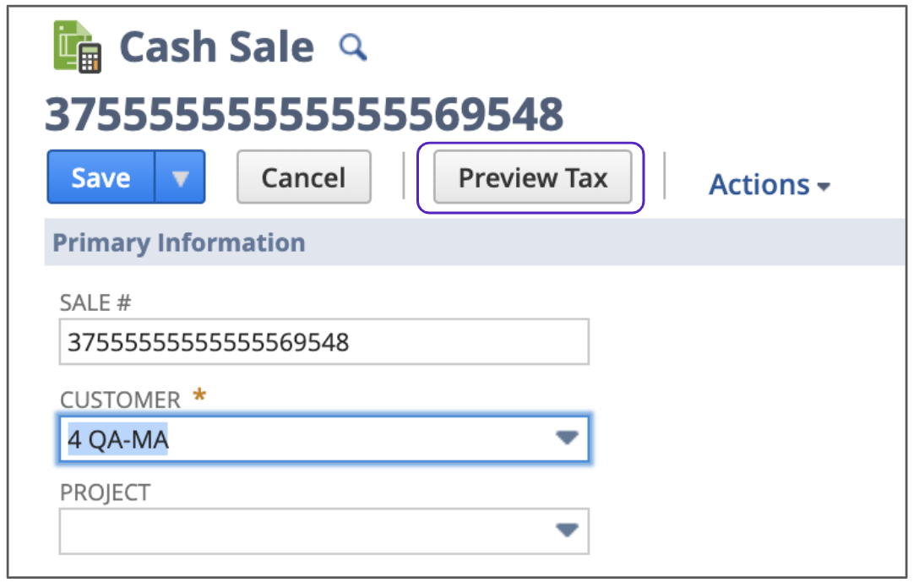Open the Actions menu
919x588 pixels.
[759, 184]
